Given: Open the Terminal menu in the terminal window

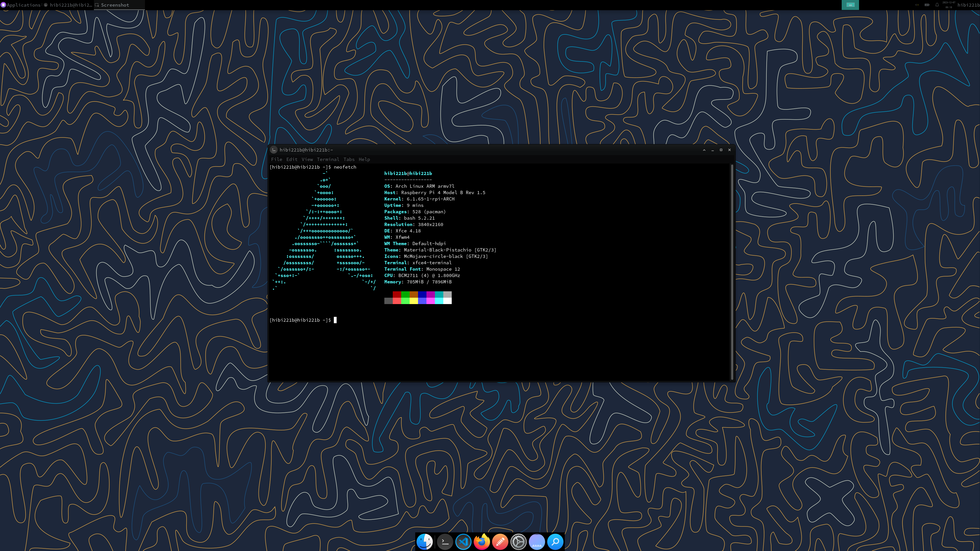Looking at the screenshot, I should tap(328, 159).
